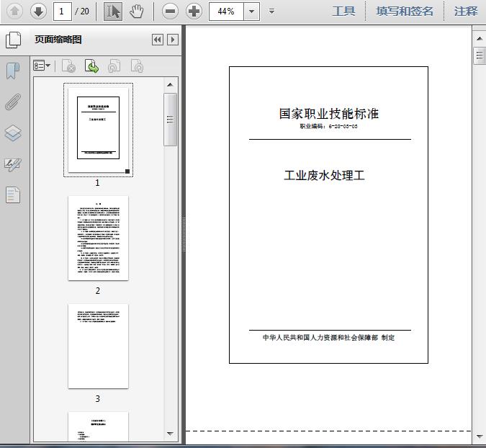This screenshot has height=448, width=486.
Task: Expand the thumbnails panel with right arrow
Action: coord(173,40)
